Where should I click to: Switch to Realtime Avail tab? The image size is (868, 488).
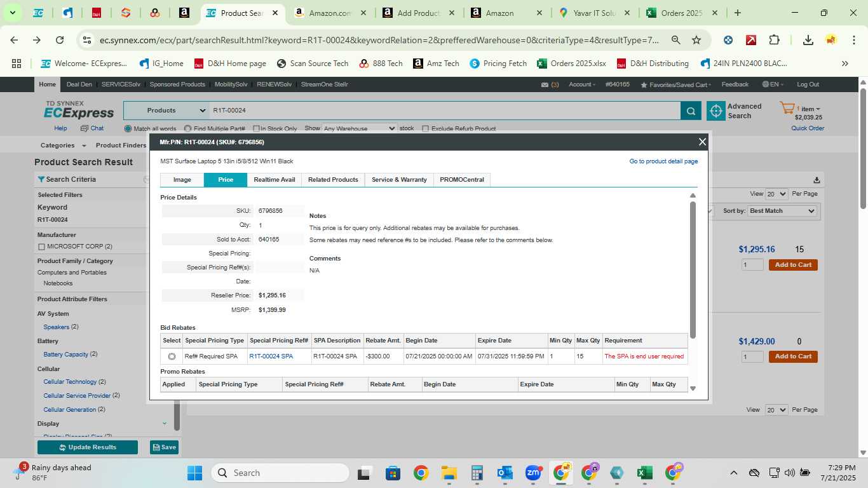coord(275,180)
